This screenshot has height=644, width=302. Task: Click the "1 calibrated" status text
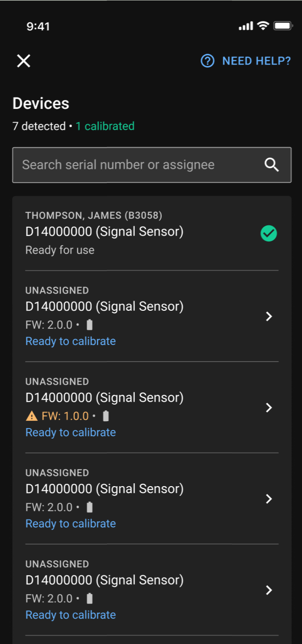pos(105,126)
